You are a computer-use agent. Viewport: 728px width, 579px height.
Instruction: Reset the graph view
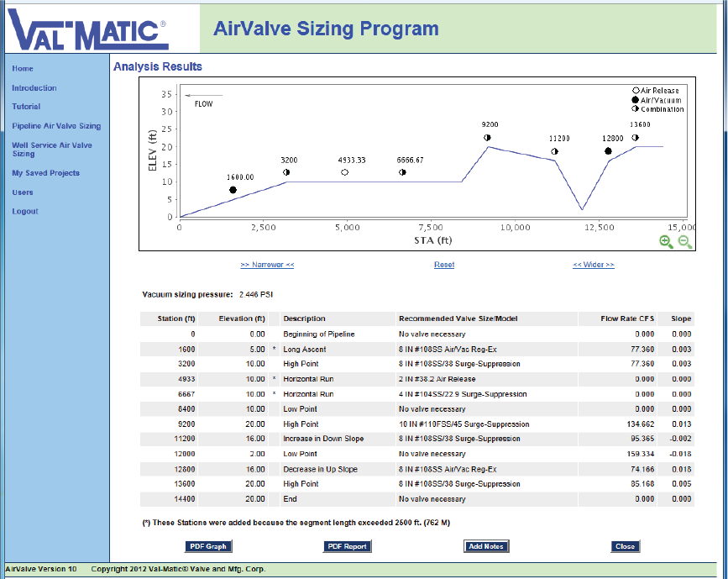pyautogui.click(x=444, y=264)
